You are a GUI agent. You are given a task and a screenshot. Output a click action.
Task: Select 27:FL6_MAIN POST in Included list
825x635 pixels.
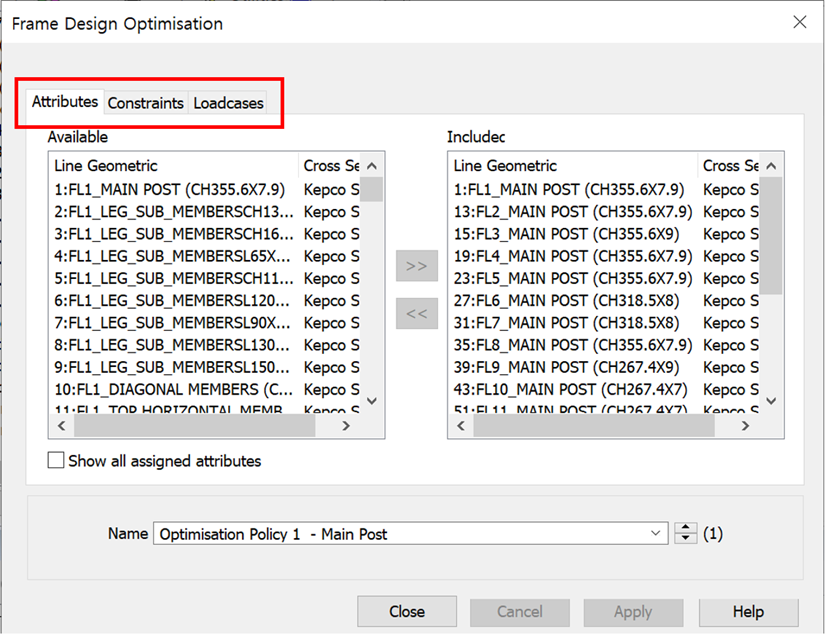pos(565,300)
